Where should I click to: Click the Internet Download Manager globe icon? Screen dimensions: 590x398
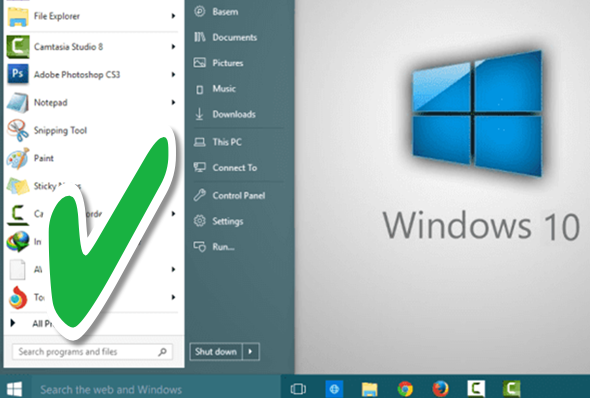coord(18,242)
